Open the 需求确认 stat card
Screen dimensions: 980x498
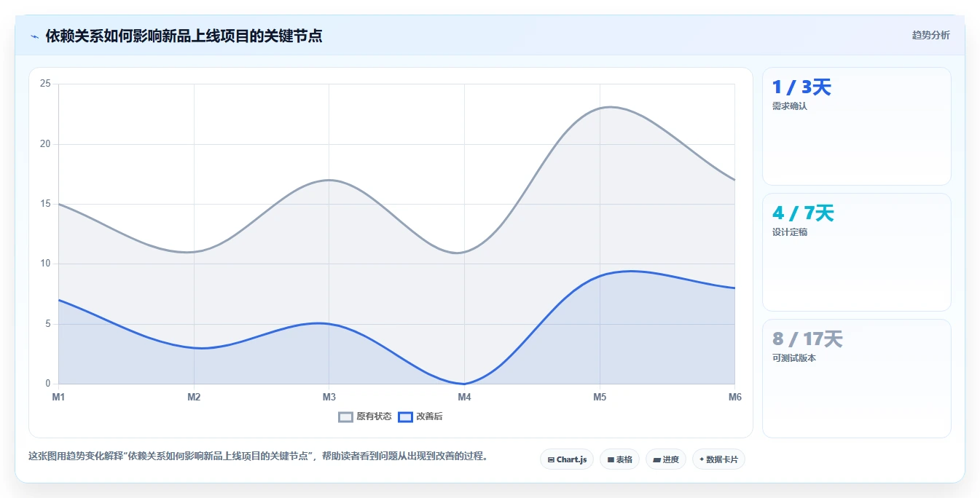pyautogui.click(x=857, y=127)
